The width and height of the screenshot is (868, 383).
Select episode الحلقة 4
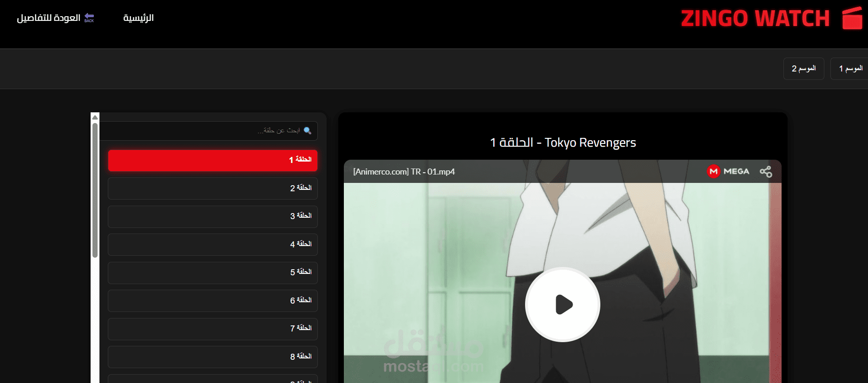point(213,245)
